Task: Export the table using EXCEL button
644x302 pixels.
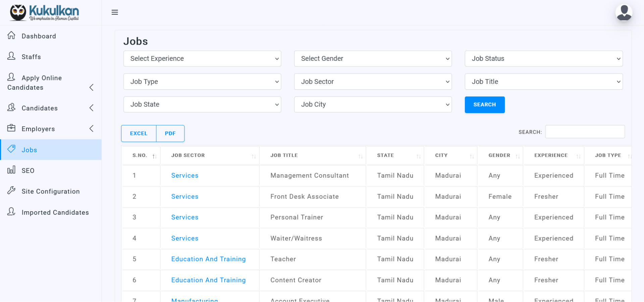Action: click(x=139, y=133)
